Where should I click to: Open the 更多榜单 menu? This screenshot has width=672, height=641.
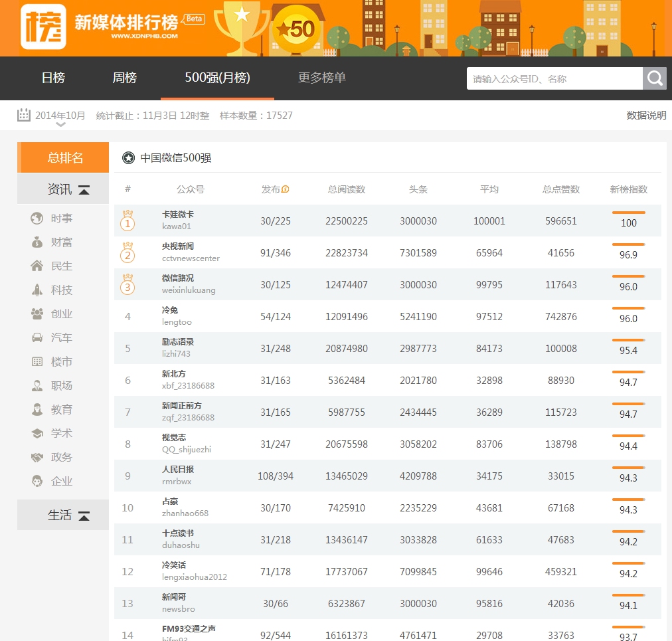coord(322,78)
